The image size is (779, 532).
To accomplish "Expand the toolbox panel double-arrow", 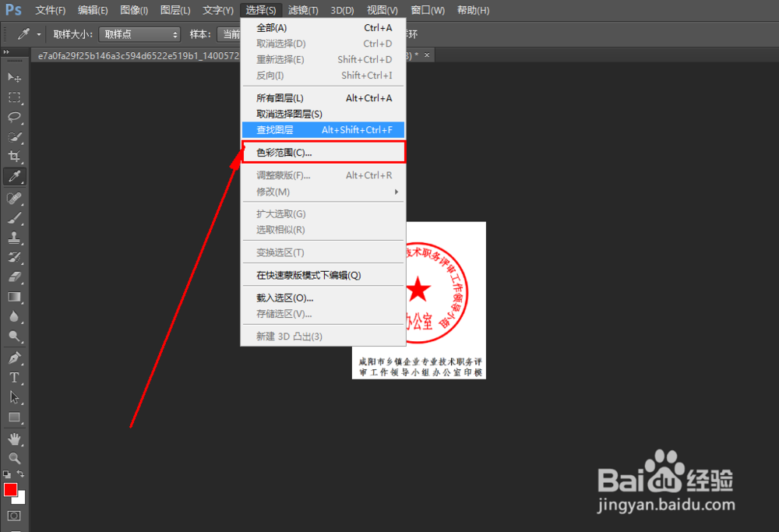I will 6,52.
